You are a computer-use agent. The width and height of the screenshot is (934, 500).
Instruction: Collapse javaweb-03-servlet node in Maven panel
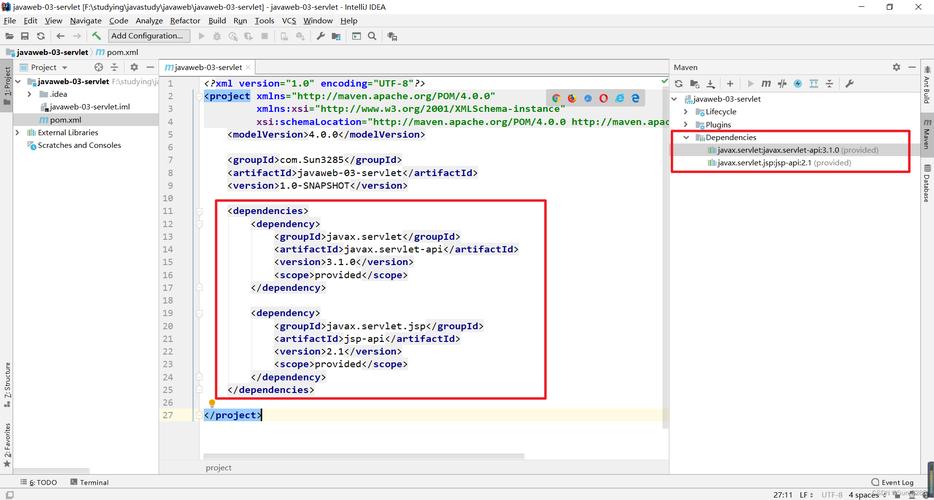675,99
